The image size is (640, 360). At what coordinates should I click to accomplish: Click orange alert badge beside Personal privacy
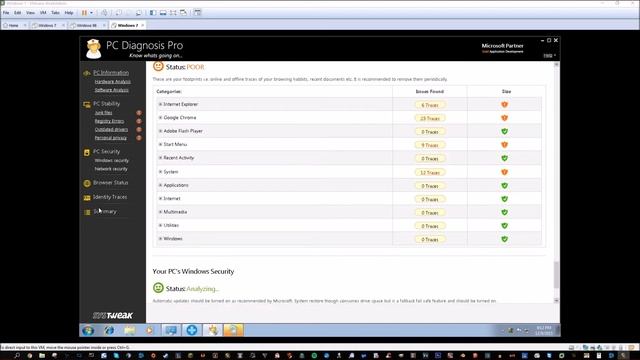click(x=139, y=138)
